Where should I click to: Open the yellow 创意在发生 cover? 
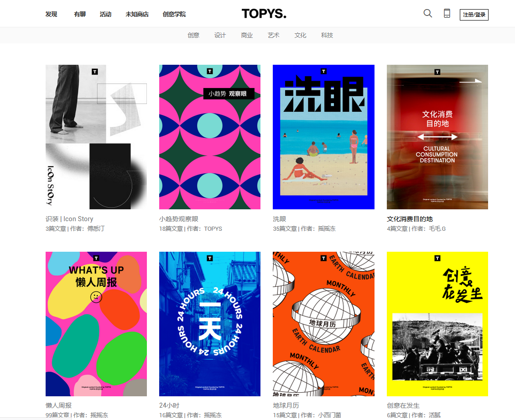(x=437, y=324)
